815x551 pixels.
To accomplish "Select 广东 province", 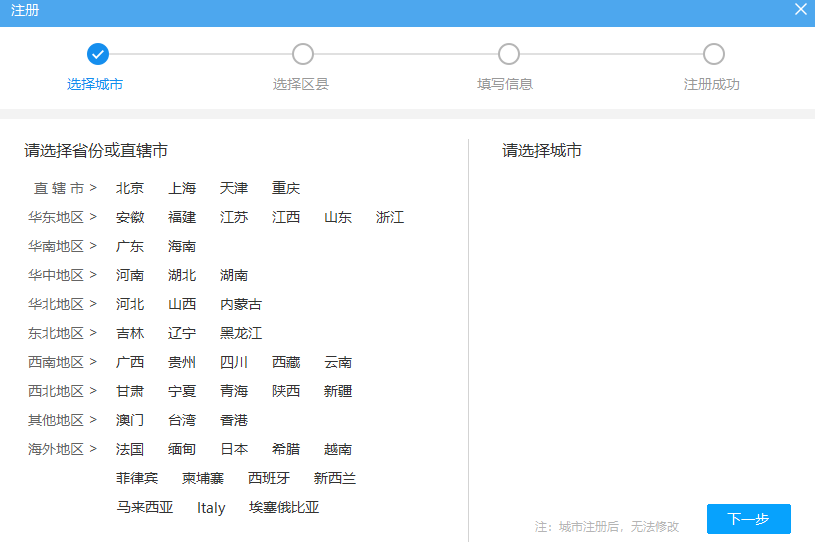I will point(130,246).
